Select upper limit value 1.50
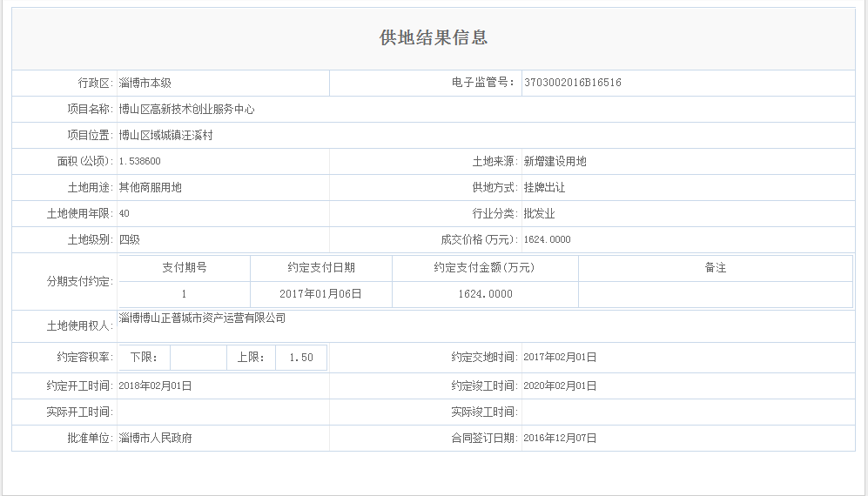The width and height of the screenshot is (868, 496). tap(301, 358)
